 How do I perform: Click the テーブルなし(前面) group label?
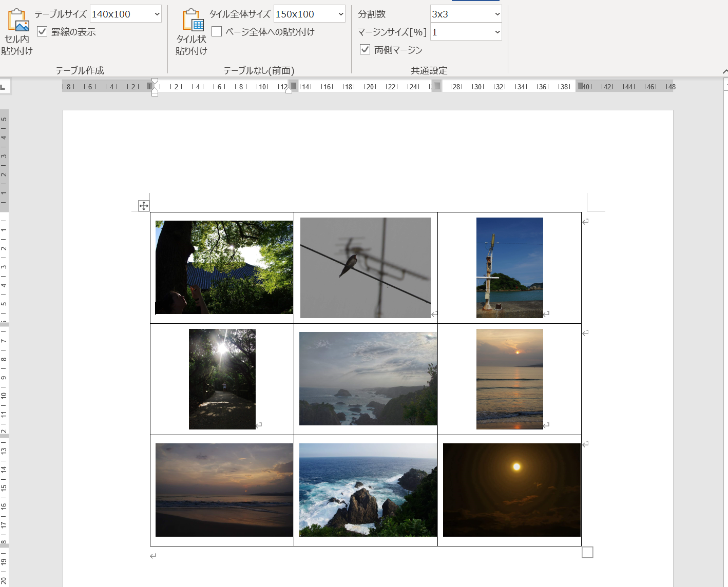259,70
